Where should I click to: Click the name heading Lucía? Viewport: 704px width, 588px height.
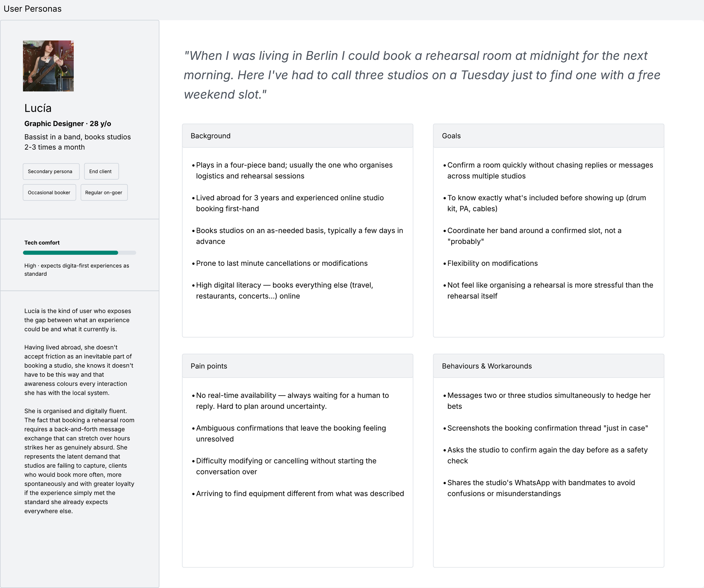click(x=38, y=108)
